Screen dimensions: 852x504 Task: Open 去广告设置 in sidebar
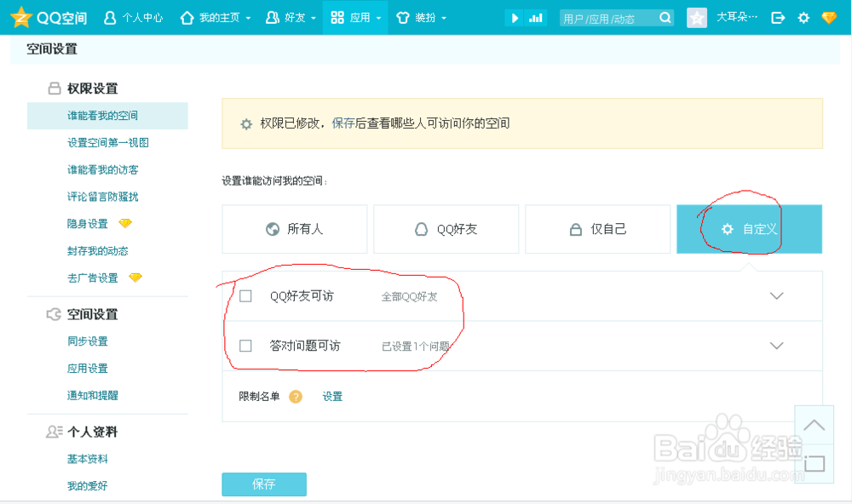point(92,278)
